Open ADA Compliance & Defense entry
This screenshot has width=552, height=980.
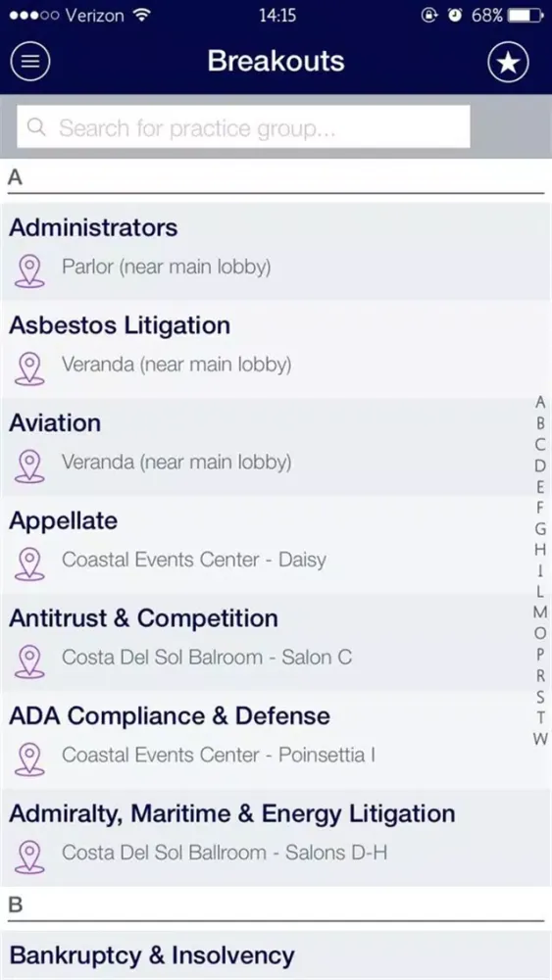[276, 739]
